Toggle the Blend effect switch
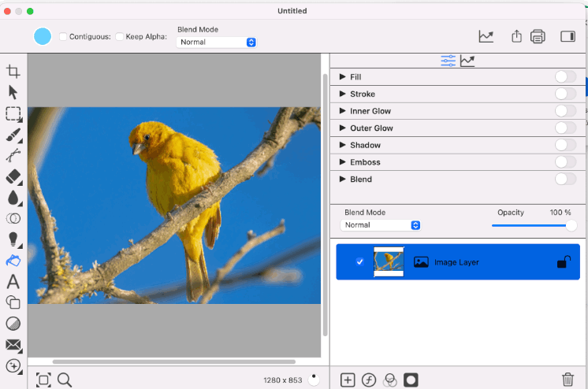 [x=565, y=179]
